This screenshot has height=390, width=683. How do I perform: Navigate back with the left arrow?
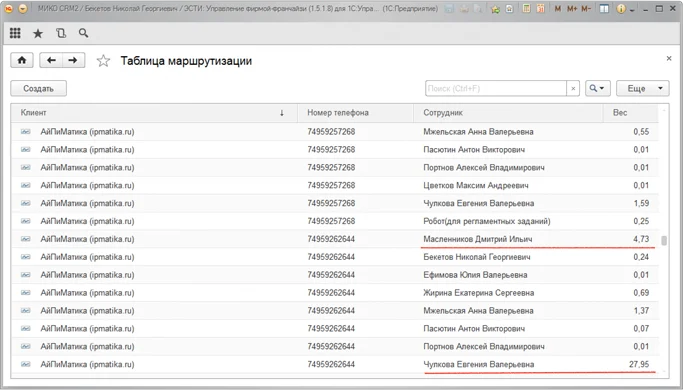click(51, 60)
